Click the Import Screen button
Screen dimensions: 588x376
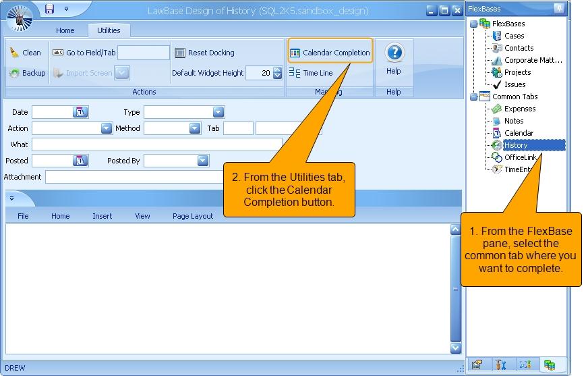[x=83, y=73]
